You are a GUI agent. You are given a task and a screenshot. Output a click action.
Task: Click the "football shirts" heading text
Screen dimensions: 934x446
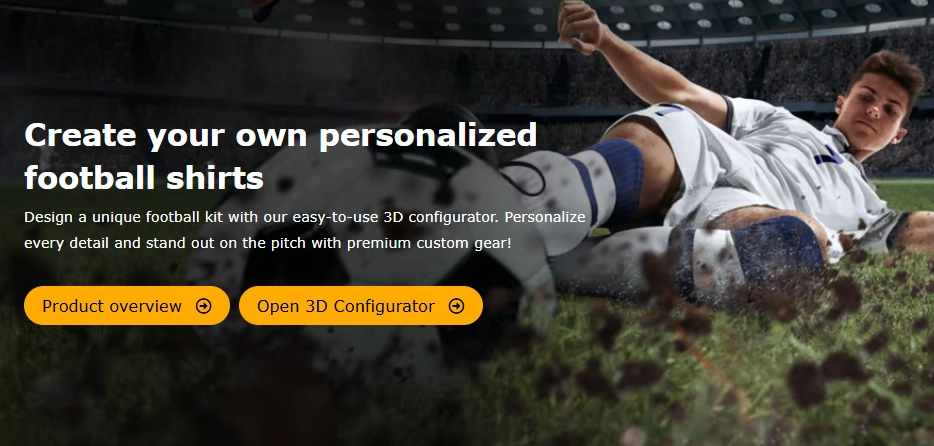pos(144,177)
